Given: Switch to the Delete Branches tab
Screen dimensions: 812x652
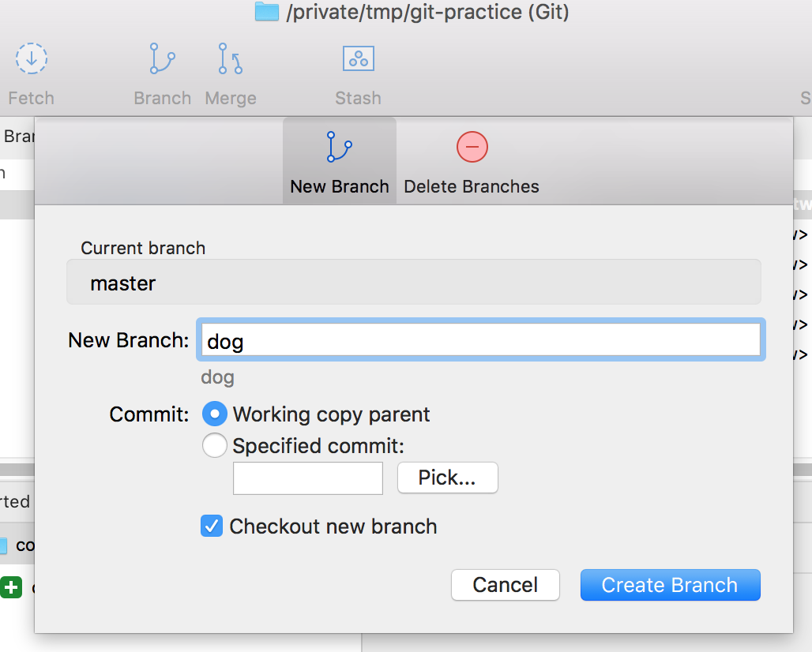Looking at the screenshot, I should pos(471,162).
